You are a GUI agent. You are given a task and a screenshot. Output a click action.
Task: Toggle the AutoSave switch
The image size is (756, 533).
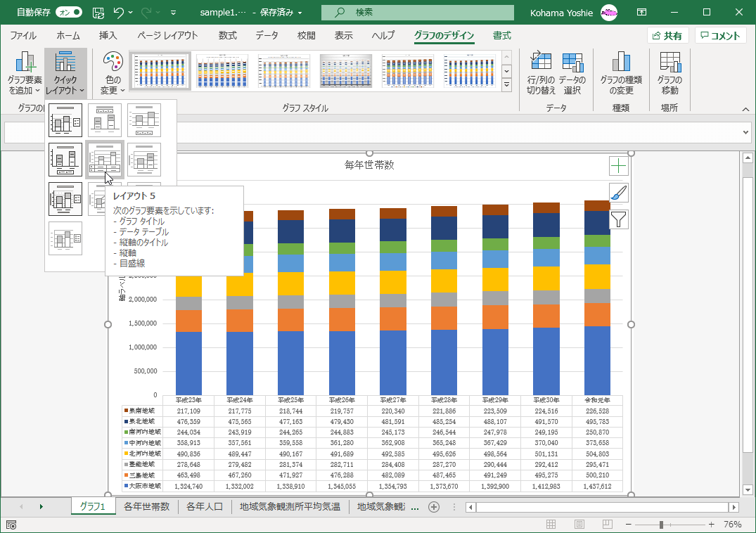(68, 13)
